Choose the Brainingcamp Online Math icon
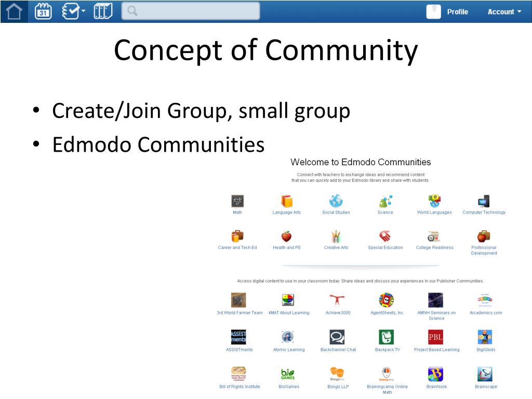The width and height of the screenshot is (532, 399). coord(386,374)
